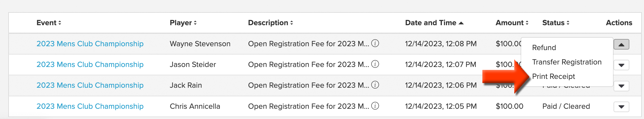This screenshot has height=119, width=644.
Task: Select Print Receipt from the menu
Action: [x=554, y=76]
